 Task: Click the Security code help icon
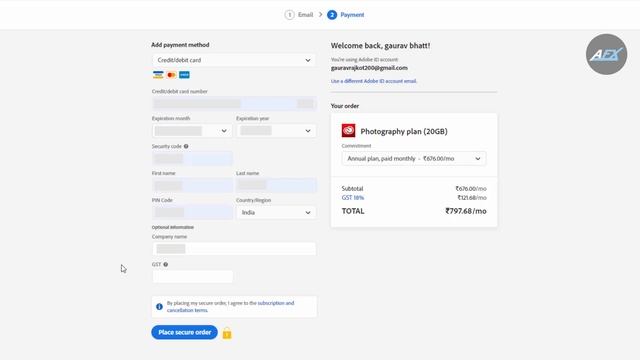186,146
